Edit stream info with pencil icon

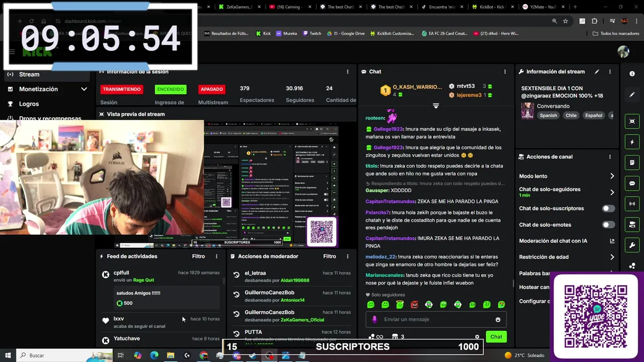[597, 71]
